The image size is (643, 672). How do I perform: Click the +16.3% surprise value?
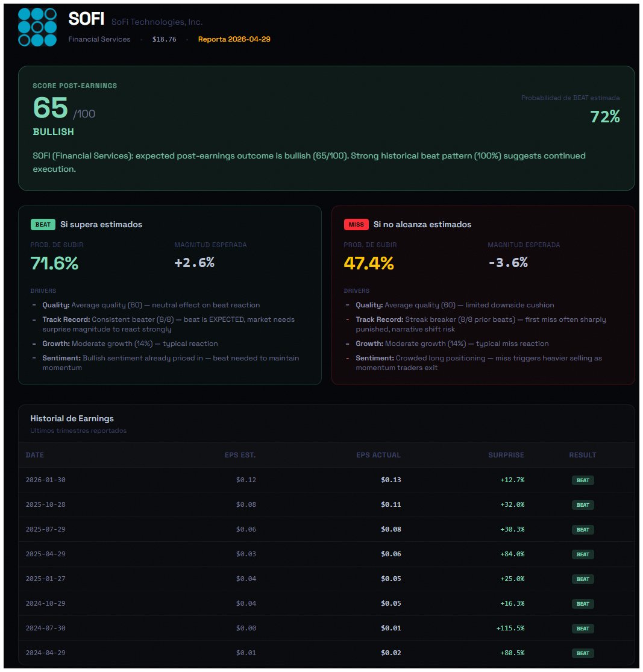(x=512, y=604)
